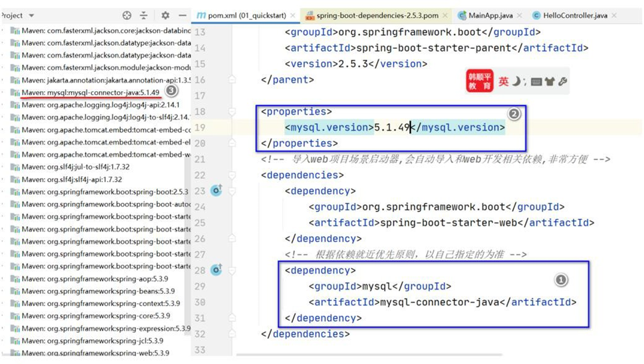Click the keyboard icon in input method bar

tap(536, 82)
